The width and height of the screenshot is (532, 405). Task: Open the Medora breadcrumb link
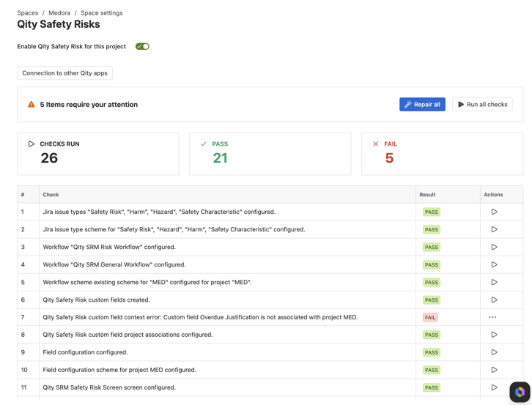[x=59, y=13]
